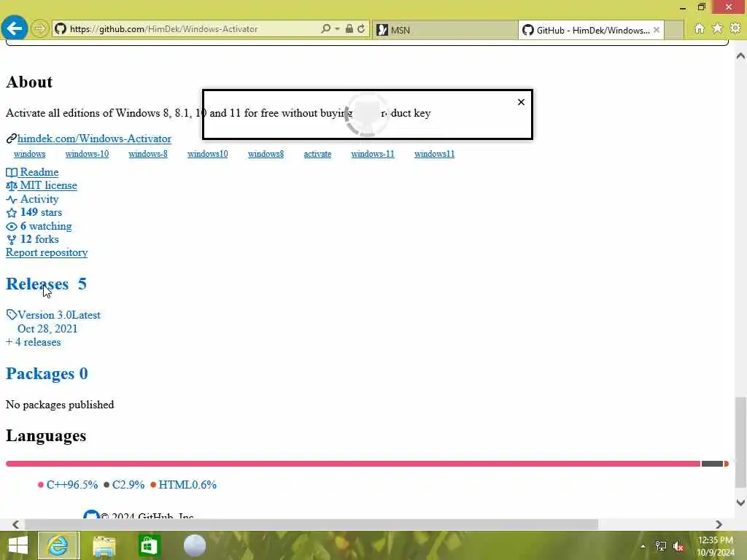Viewport: 747px width, 560px height.
Task: Open the address bar dropdown arrow
Action: 337,28
